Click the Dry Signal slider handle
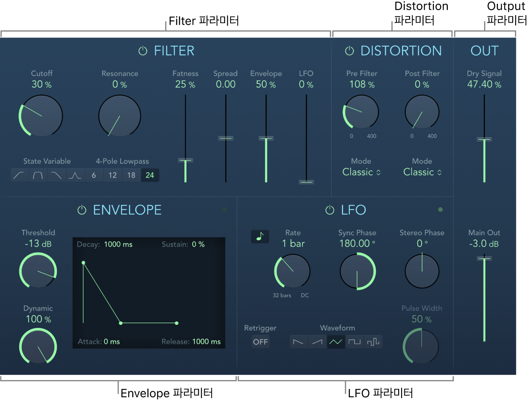Image resolution: width=532 pixels, height=404 pixels. coord(484,139)
